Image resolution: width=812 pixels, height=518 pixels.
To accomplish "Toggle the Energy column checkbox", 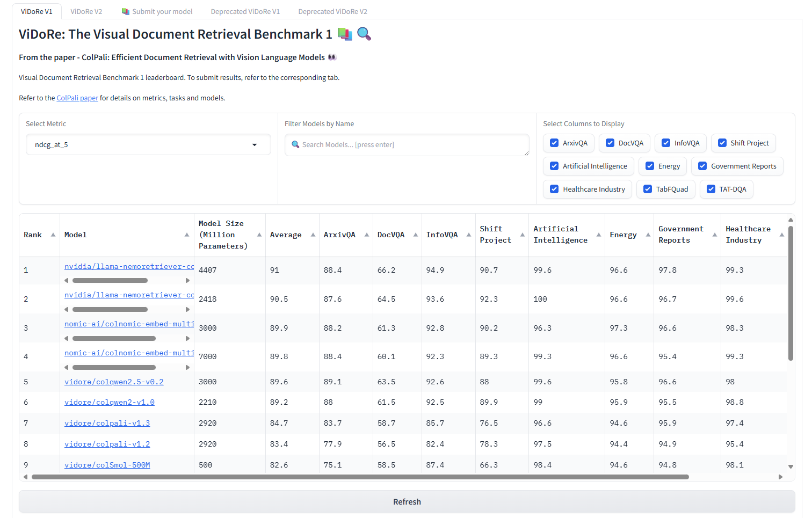I will click(x=650, y=166).
